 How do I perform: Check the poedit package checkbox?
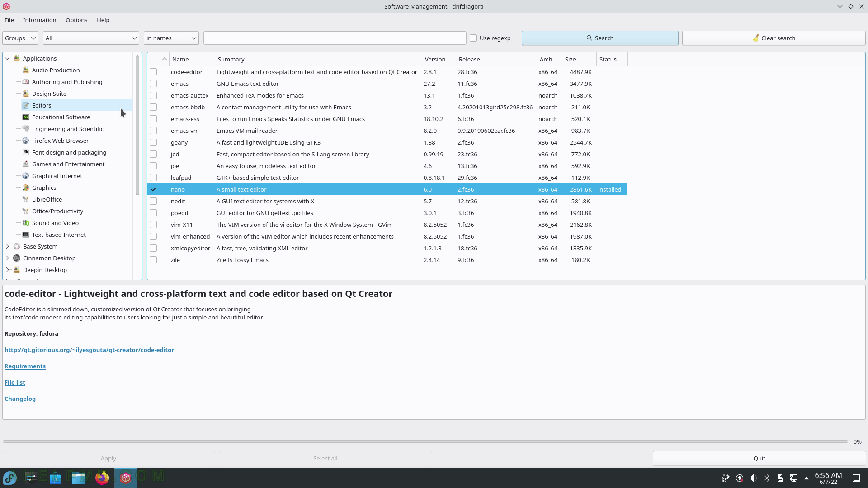(x=153, y=213)
